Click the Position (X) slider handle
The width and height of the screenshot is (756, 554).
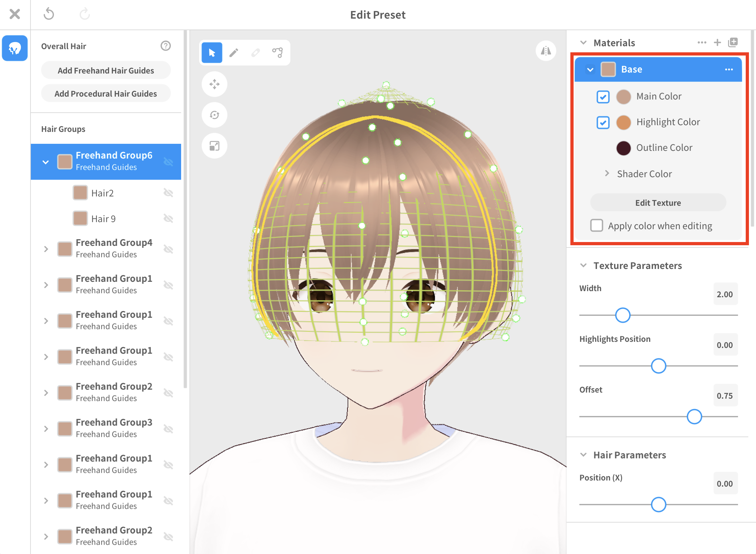[658, 504]
